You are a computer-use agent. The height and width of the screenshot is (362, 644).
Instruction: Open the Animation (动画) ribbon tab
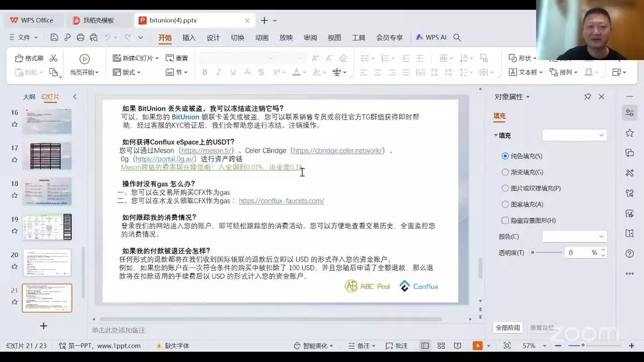262,38
